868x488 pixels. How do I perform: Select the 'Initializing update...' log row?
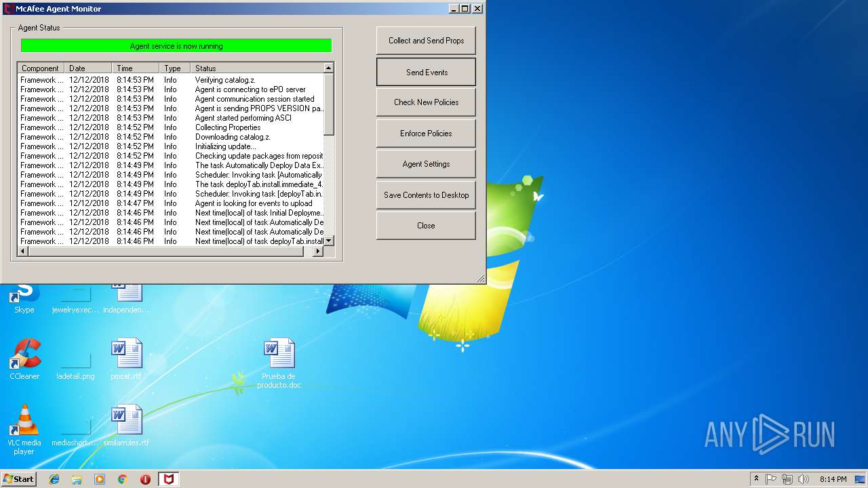[171, 146]
